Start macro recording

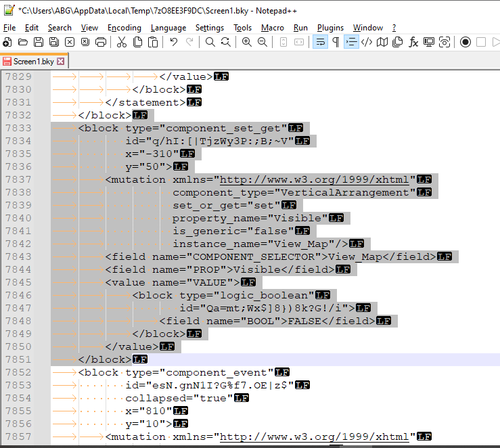point(465,42)
